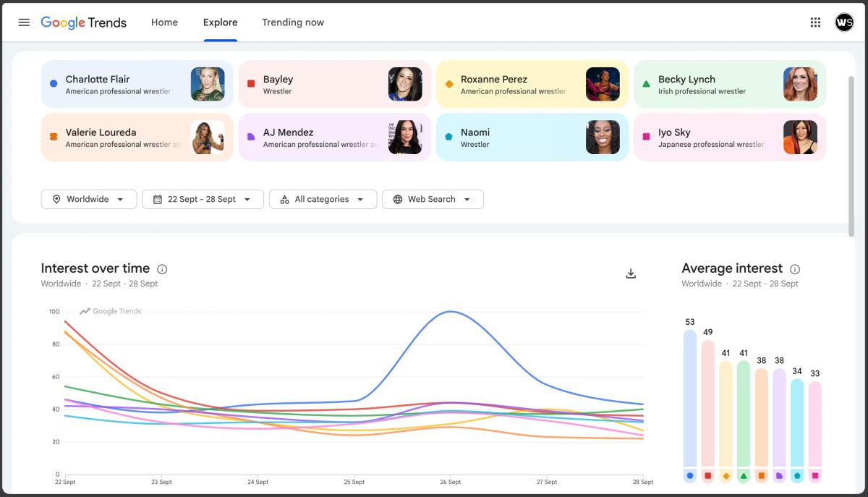Open the Google apps grid

click(815, 22)
